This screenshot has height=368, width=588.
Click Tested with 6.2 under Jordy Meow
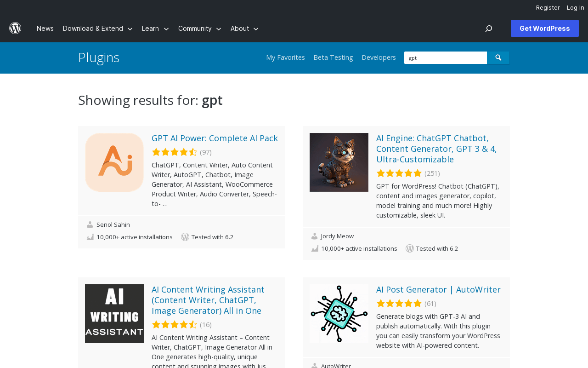[437, 248]
